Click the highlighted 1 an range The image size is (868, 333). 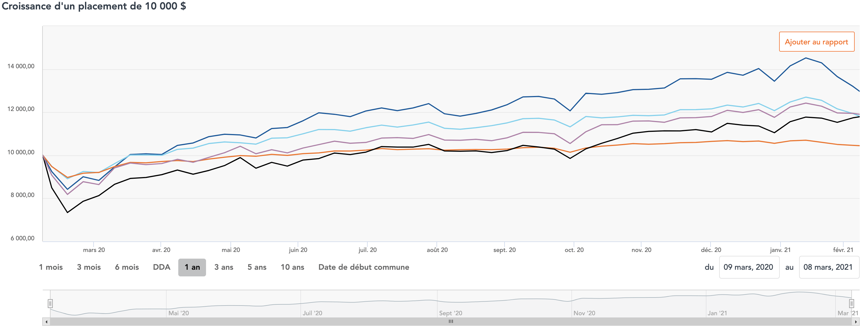pyautogui.click(x=192, y=267)
